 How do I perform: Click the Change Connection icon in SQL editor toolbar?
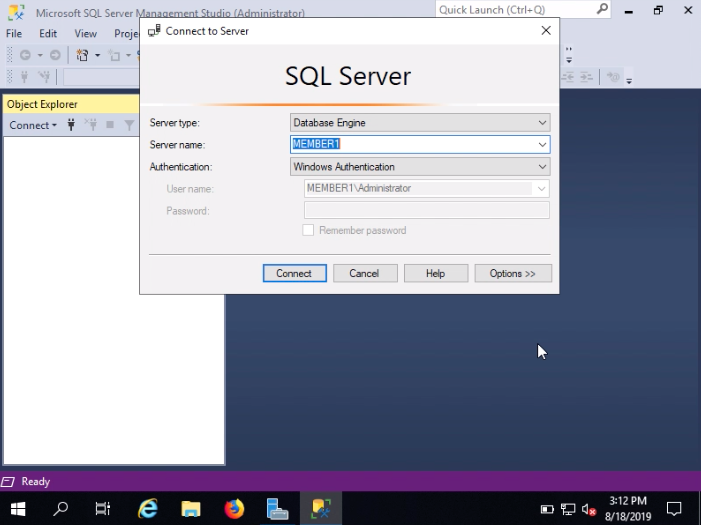[x=44, y=77]
